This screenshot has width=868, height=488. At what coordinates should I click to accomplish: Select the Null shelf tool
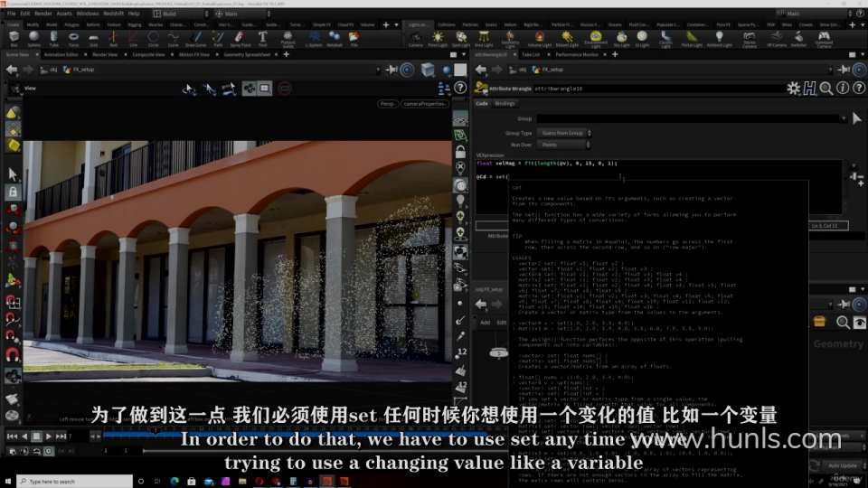(113, 38)
